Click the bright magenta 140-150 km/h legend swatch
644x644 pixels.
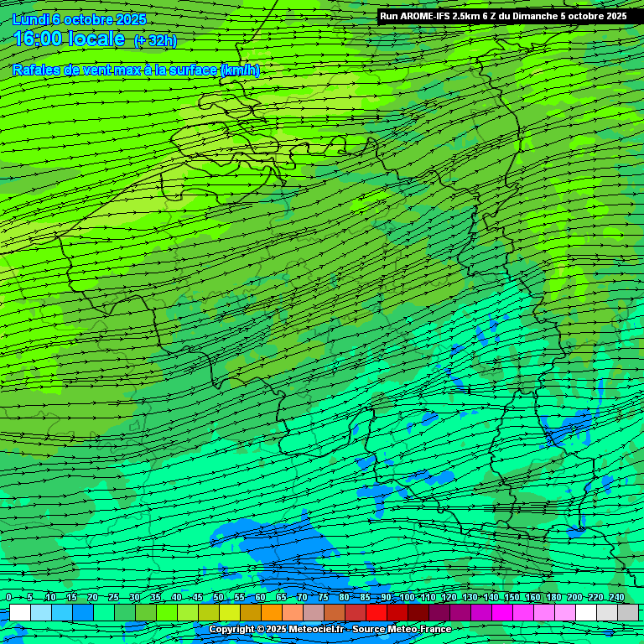click(501, 612)
